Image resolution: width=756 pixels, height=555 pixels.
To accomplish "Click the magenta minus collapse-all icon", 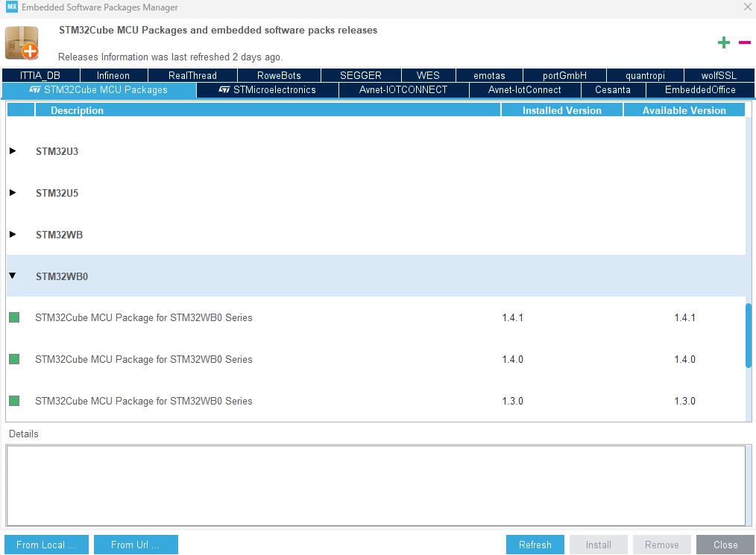I will (x=744, y=42).
